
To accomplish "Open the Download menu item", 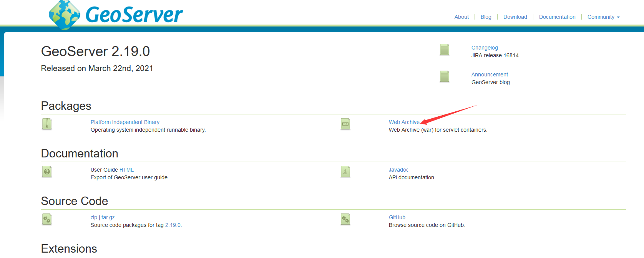I will pos(515,17).
